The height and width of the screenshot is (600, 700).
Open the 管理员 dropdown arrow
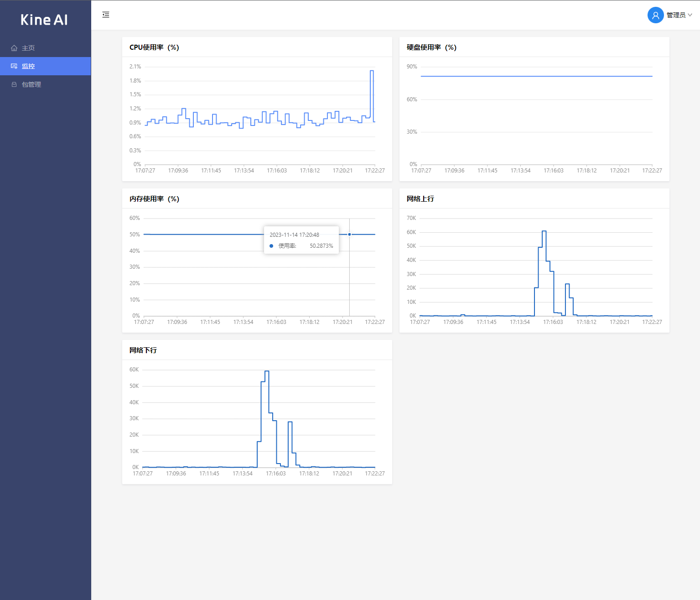tap(690, 15)
